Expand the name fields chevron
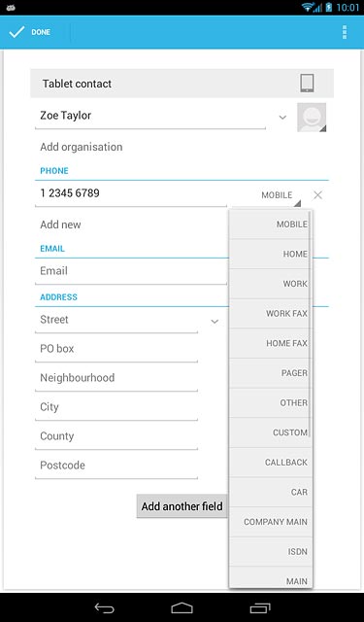Image resolution: width=364 pixels, height=622 pixels. [282, 118]
